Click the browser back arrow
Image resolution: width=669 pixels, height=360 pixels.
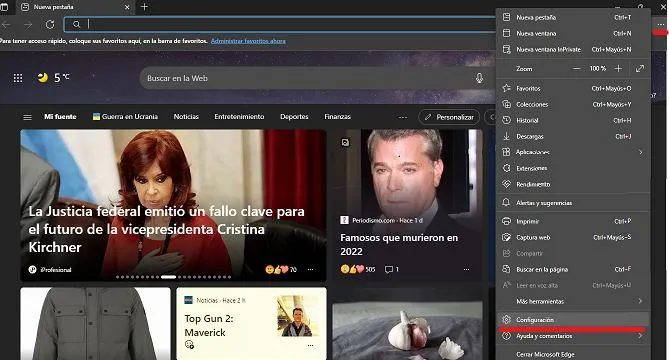click(6, 25)
